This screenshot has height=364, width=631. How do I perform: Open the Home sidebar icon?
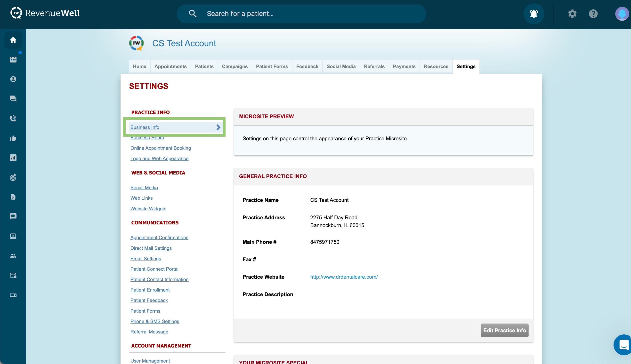pyautogui.click(x=13, y=40)
